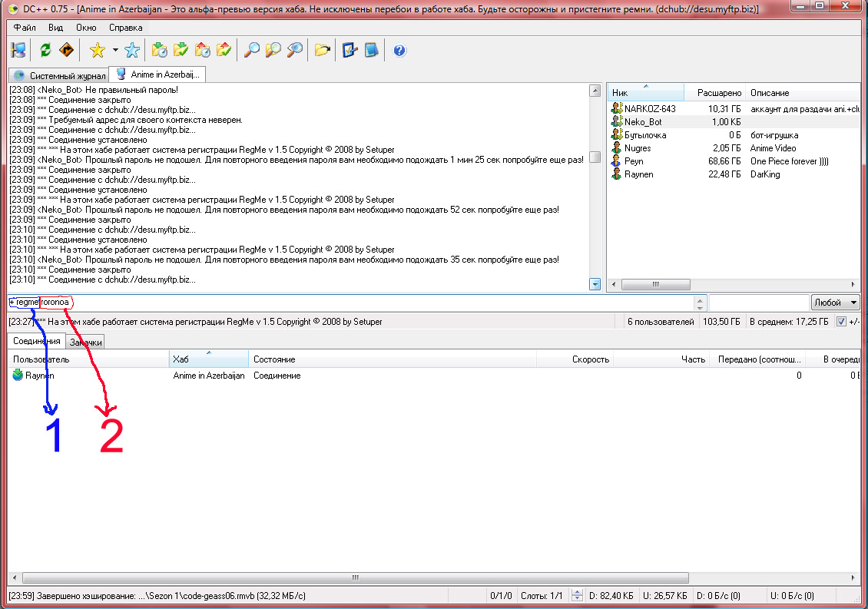The image size is (868, 609).
Task: Open Favorite Hubs via yellow star
Action: point(98,51)
